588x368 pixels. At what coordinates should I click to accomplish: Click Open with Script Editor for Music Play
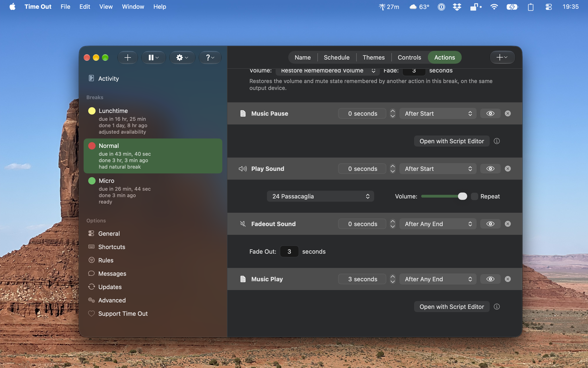click(x=452, y=307)
